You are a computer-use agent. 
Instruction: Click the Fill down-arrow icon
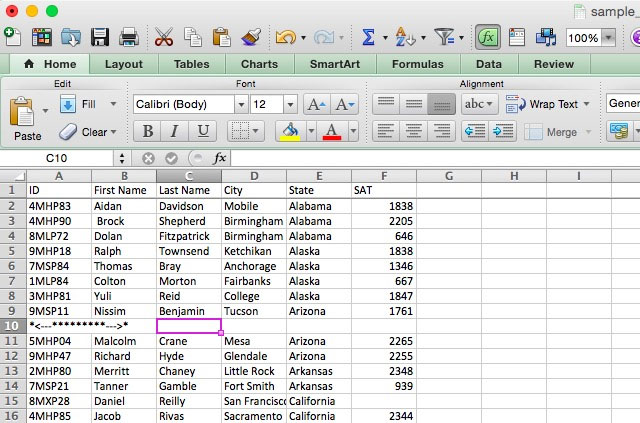(x=68, y=104)
